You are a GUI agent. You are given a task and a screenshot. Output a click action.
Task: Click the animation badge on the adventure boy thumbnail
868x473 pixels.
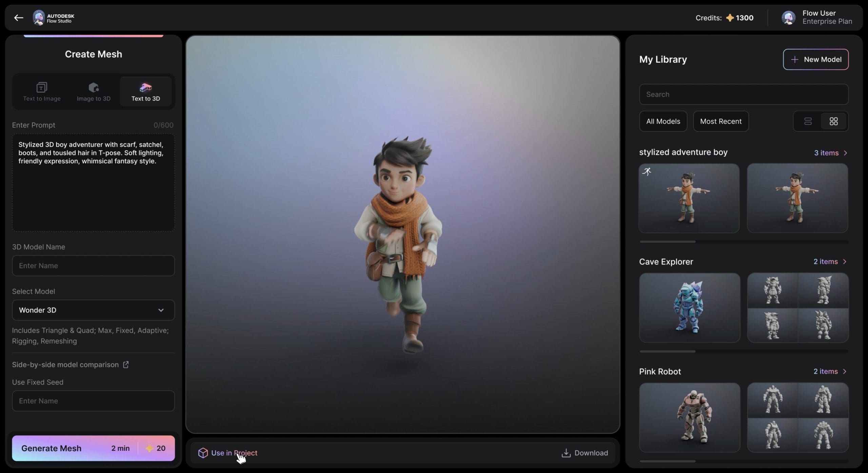point(647,172)
